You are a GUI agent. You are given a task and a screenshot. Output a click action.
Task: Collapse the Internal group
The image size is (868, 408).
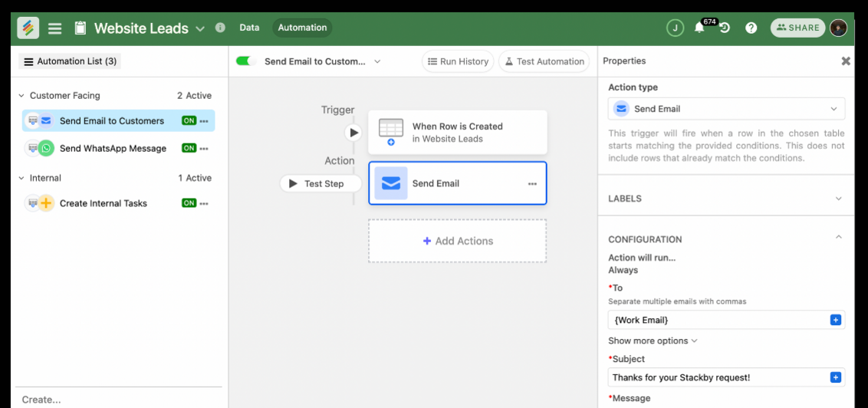21,178
